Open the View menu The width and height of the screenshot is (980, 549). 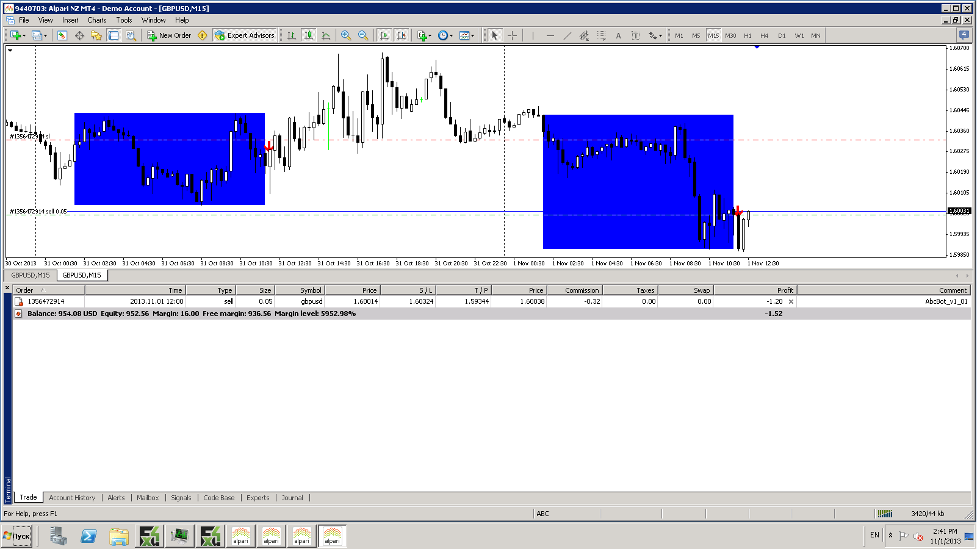point(46,20)
